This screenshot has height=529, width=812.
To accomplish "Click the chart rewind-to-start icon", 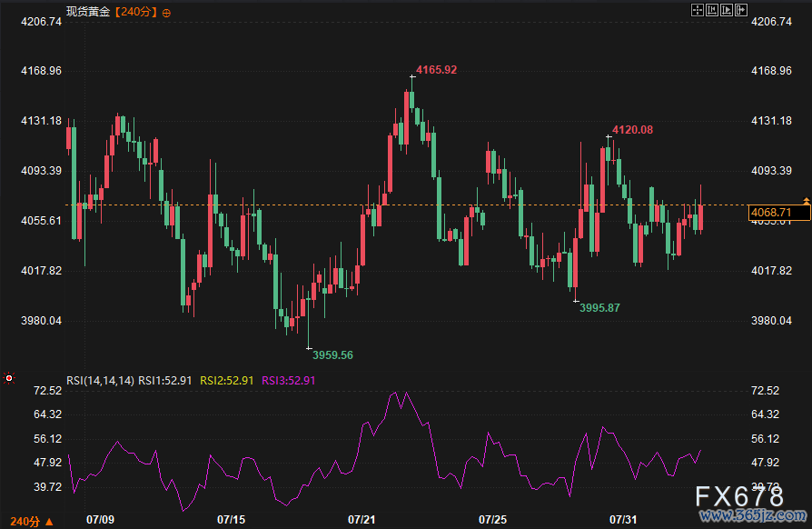I will click(712, 10).
